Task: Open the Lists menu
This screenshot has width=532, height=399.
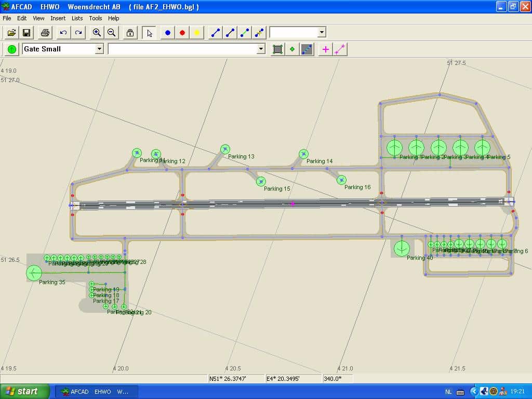Action: tap(77, 18)
